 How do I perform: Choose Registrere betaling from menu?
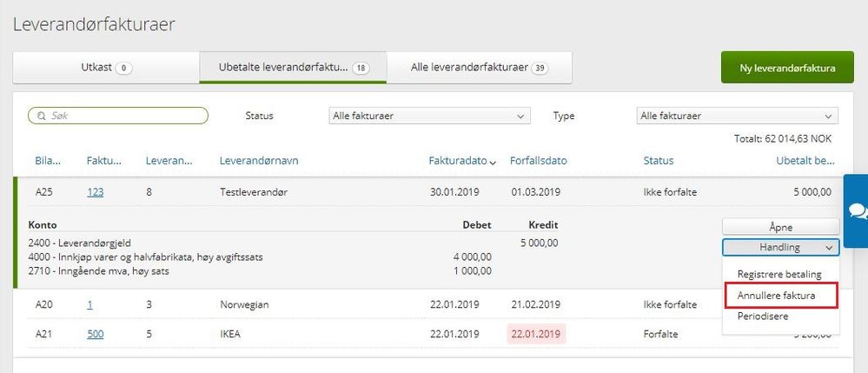[779, 274]
